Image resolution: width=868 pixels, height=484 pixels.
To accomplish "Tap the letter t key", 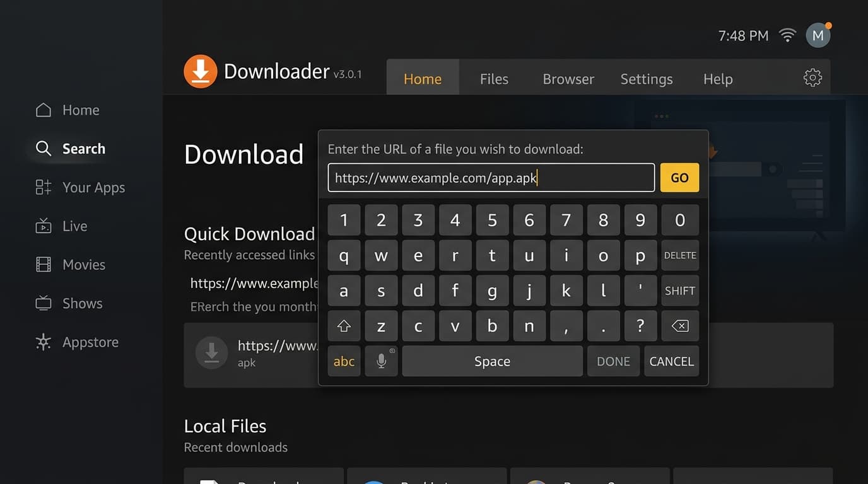I will [x=492, y=255].
